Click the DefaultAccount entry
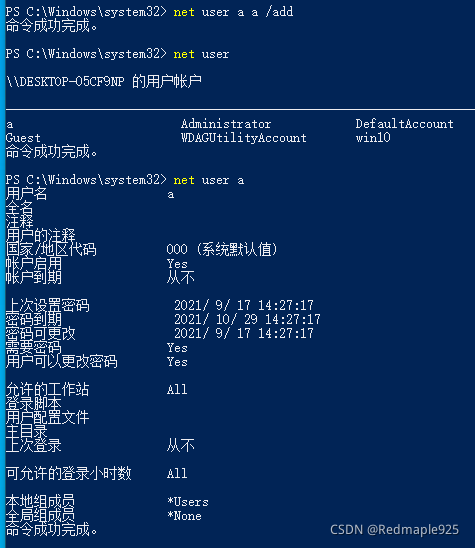Image resolution: width=475 pixels, height=548 pixels. [404, 124]
